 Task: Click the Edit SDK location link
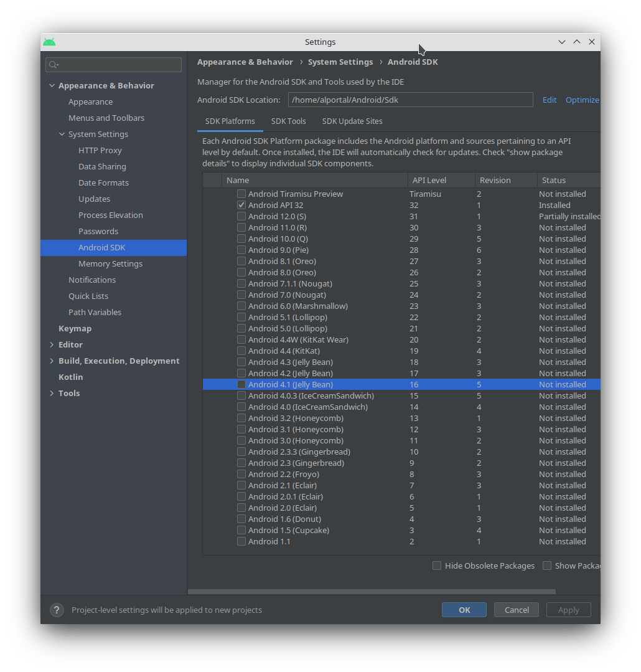550,100
